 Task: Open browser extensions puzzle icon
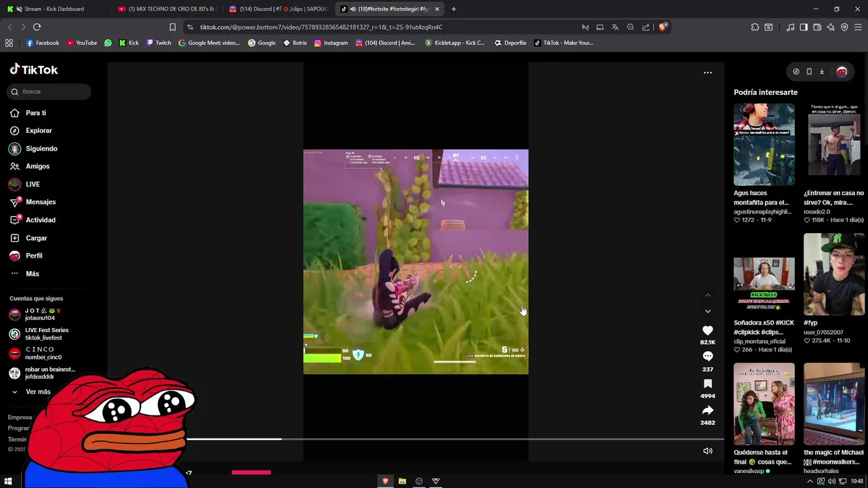click(755, 27)
